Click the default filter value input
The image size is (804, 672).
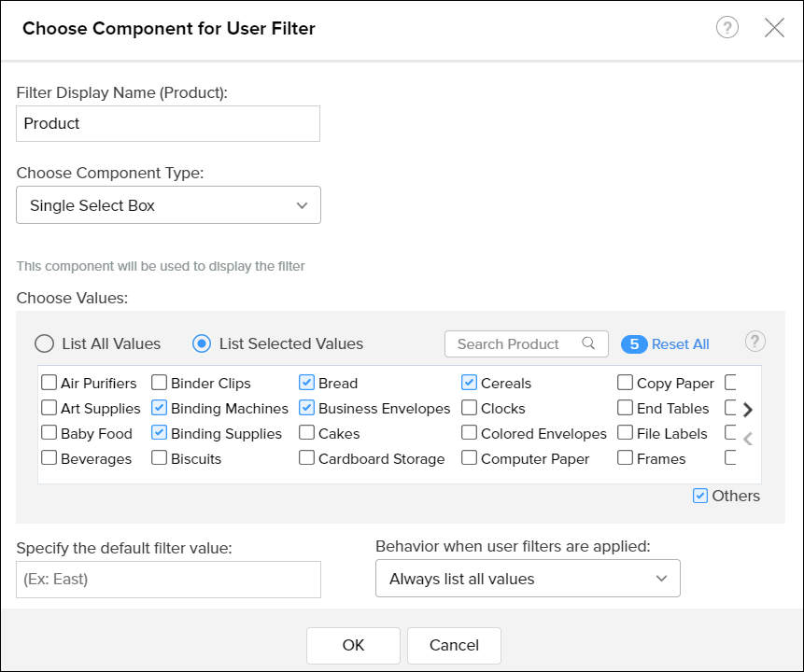pos(168,579)
